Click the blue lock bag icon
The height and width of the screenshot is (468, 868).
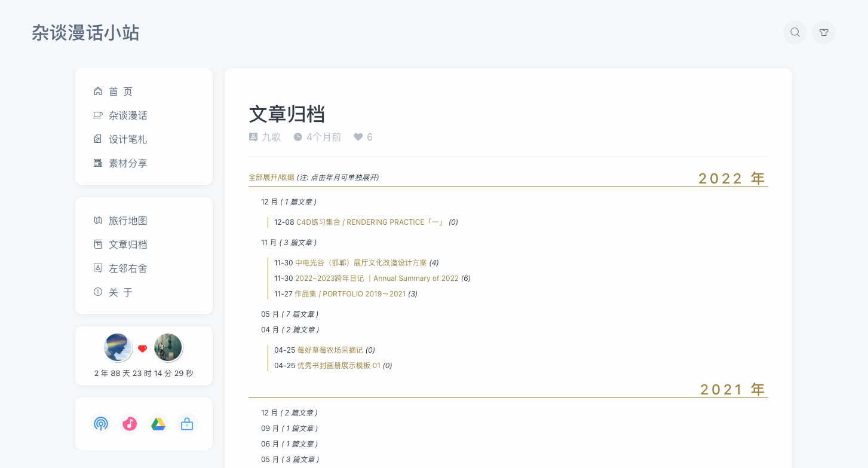(x=187, y=424)
